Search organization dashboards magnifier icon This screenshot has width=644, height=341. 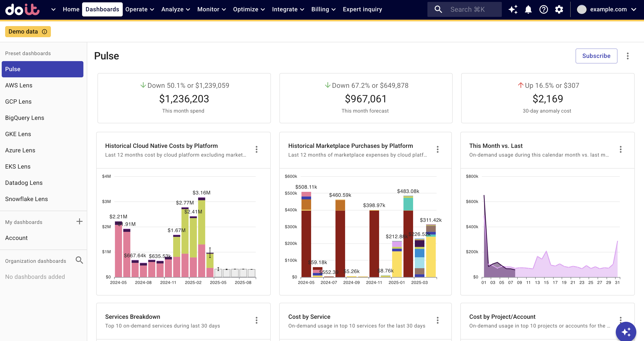point(79,260)
